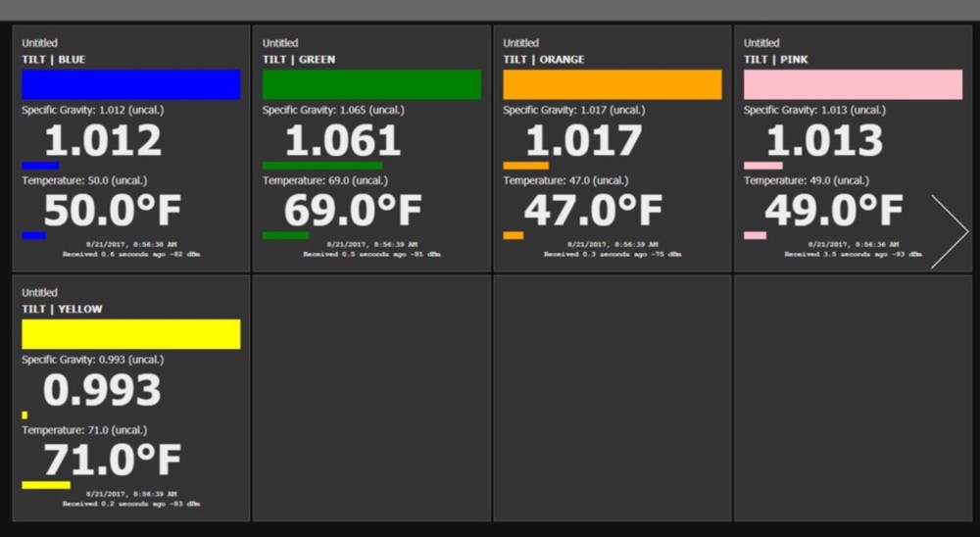Select the 71.0°F temperature reading
The image size is (980, 537).
pyautogui.click(x=111, y=461)
